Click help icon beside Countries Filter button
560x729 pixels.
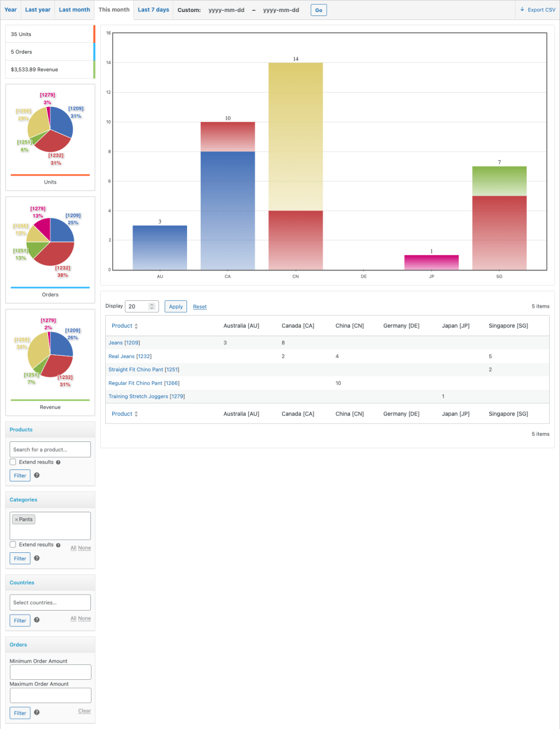(37, 620)
